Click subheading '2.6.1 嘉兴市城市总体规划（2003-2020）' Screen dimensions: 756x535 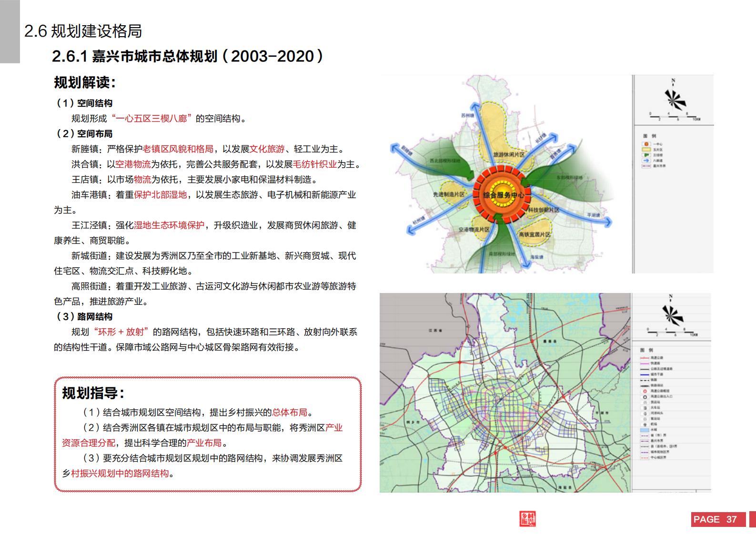coord(188,56)
